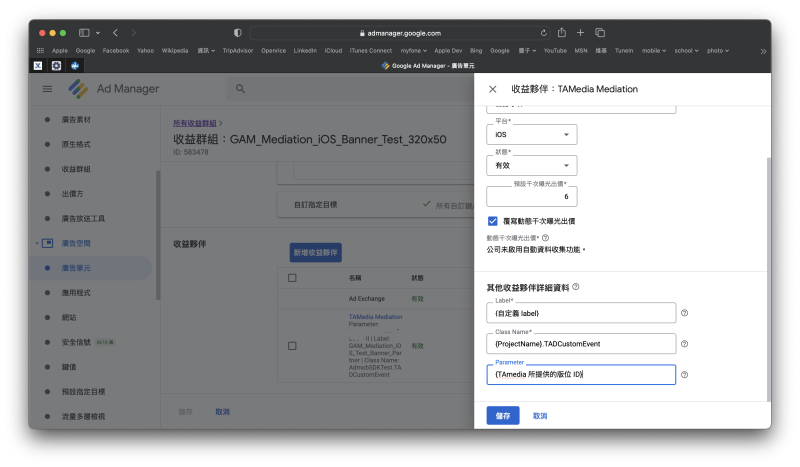Check the TAMedia Mediation row checkbox
The width and height of the screenshot is (800, 467).
292,346
